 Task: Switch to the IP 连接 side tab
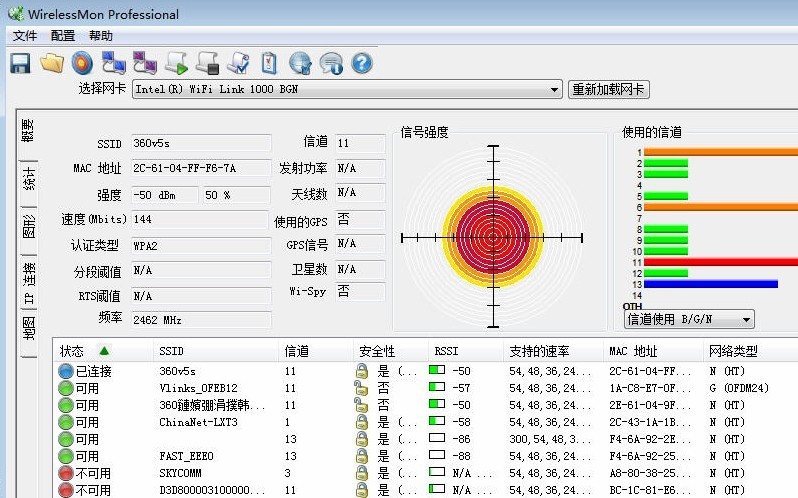click(x=28, y=282)
